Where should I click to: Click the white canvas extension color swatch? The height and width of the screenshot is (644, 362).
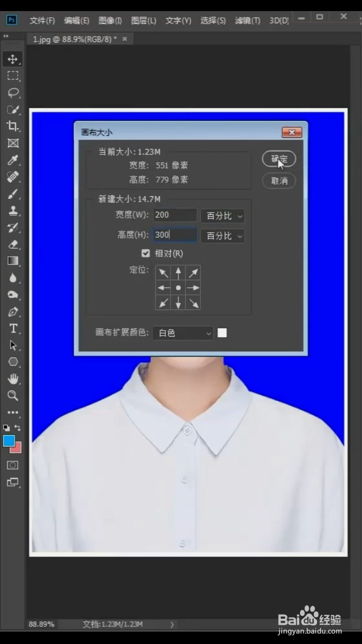point(222,333)
